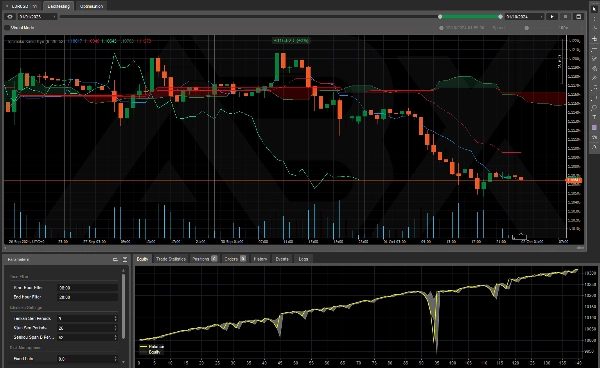This screenshot has width=600, height=368.
Task: Collapse the Parameters panel with the header arrow icon
Action: [125, 259]
